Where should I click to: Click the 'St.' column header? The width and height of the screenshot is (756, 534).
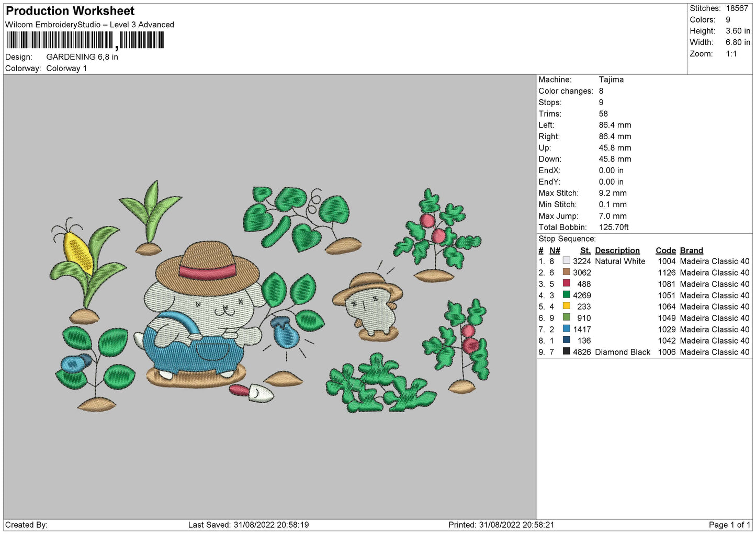585,251
